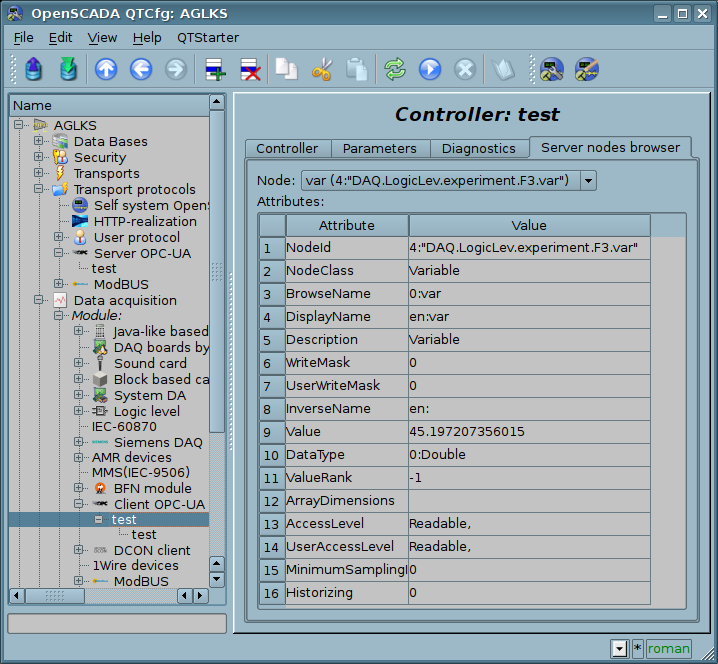Click the HTTP-realization icon in the tree
718x664 pixels.
(80, 221)
